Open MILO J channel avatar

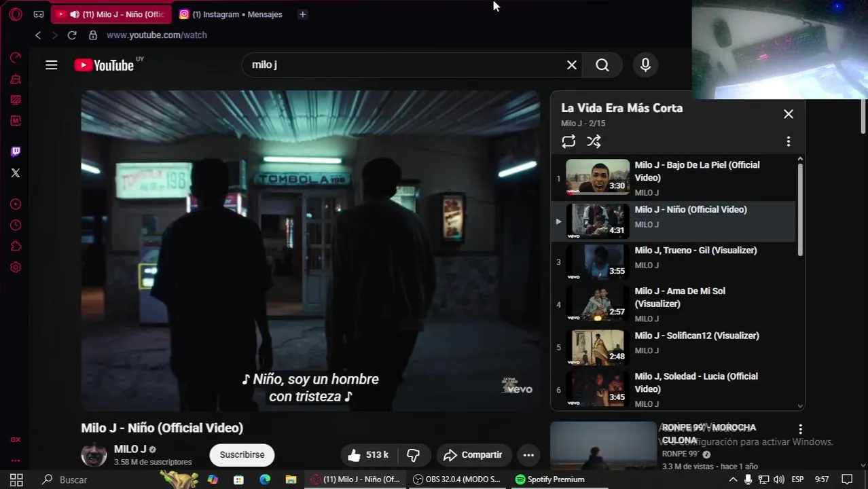click(94, 454)
